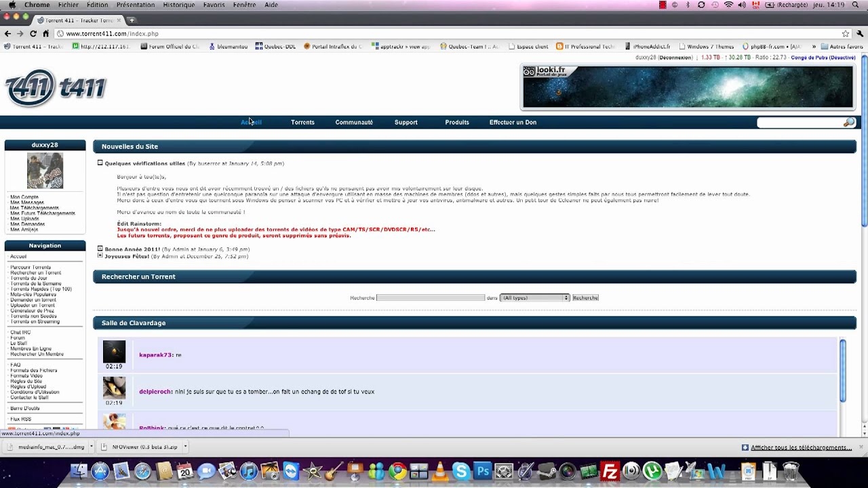Open Parcourir Torrents in Navigation
Image resolution: width=868 pixels, height=488 pixels.
(31, 267)
